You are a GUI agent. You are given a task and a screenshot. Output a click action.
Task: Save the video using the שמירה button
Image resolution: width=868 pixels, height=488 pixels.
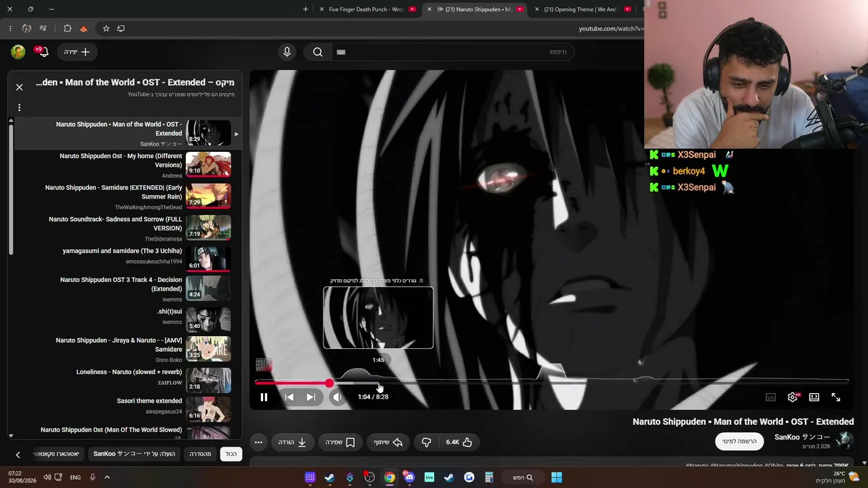(340, 442)
